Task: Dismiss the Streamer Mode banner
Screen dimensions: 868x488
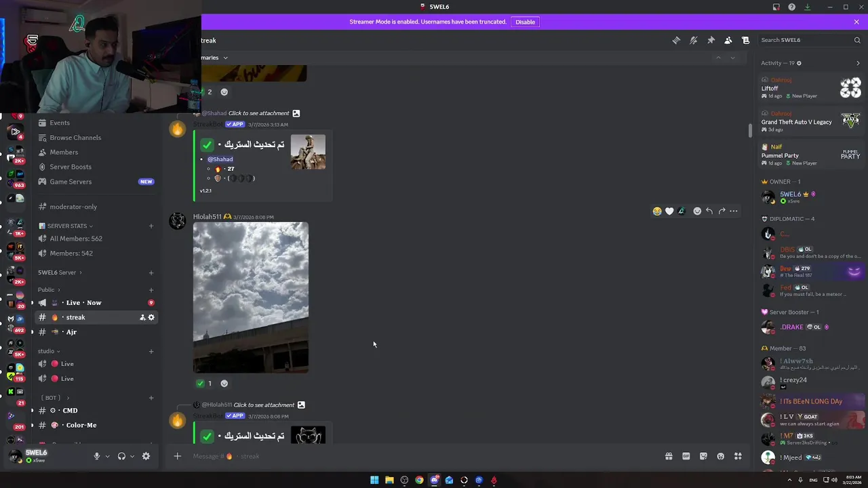Action: coord(856,22)
